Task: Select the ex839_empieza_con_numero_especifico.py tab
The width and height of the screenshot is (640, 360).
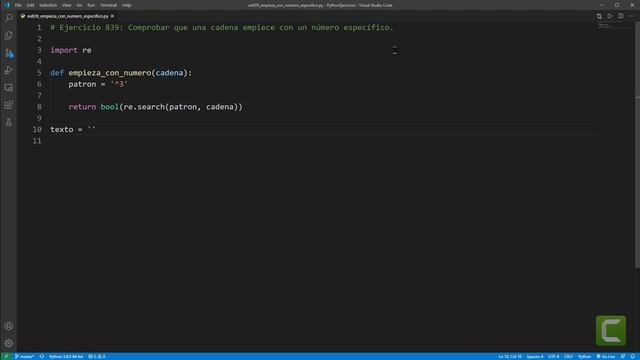Action: (67, 16)
